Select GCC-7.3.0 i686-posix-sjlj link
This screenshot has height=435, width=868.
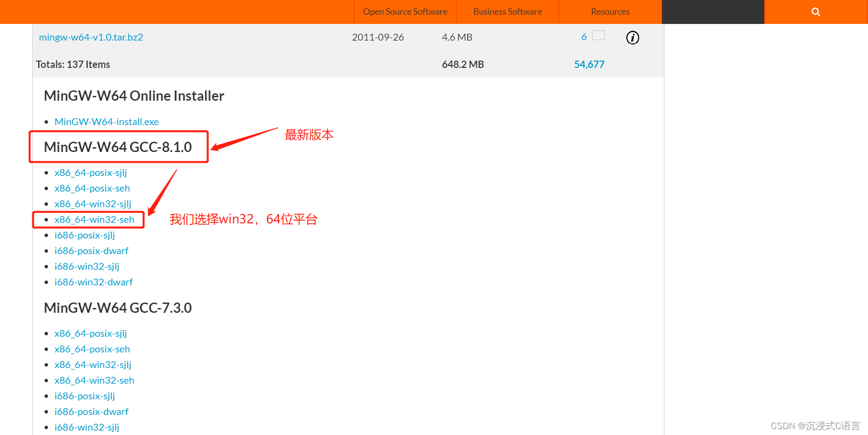coord(85,396)
